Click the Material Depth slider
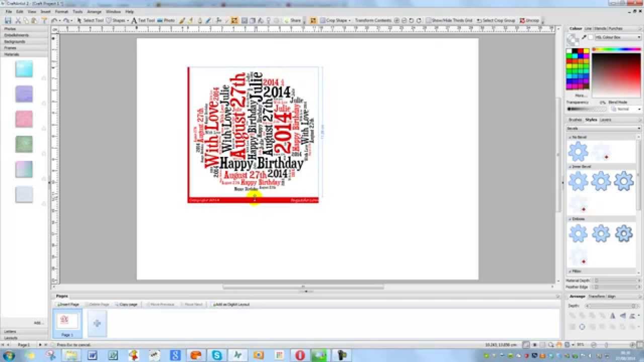Image resolution: width=644 pixels, height=362 pixels. 617,281
